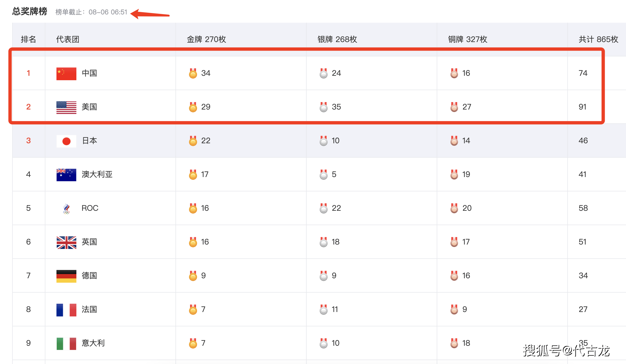Screen dimensions: 626x364
Task: Click the 榜单截止 08-06 06:51 timestamp
Action: [x=91, y=12]
